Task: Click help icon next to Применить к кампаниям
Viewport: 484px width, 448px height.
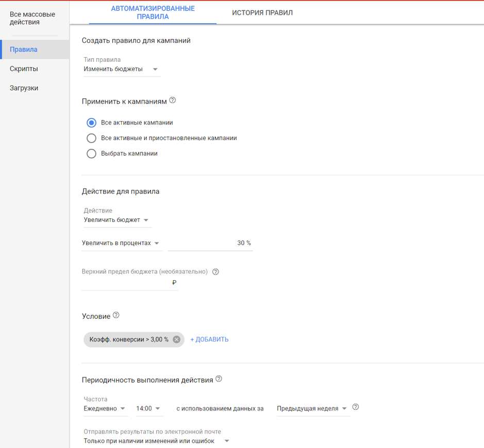Action: 173,100
